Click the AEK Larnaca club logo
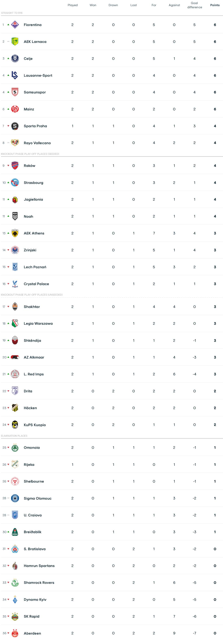223x644 pixels. (x=15, y=41)
